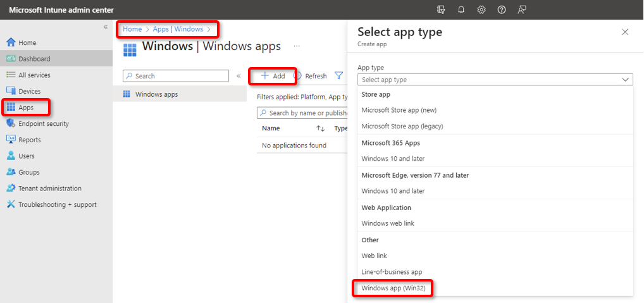
Task: Select Microsoft Store app (new)
Action: pos(399,110)
